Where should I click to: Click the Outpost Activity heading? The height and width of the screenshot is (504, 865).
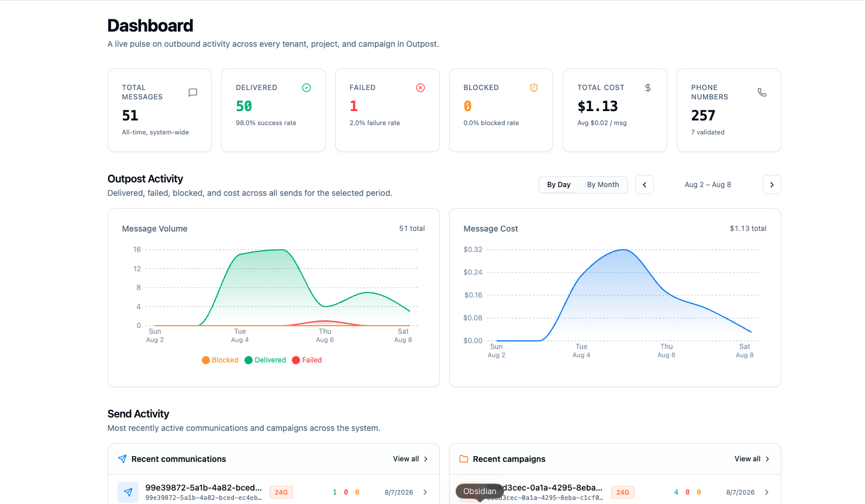[145, 179]
